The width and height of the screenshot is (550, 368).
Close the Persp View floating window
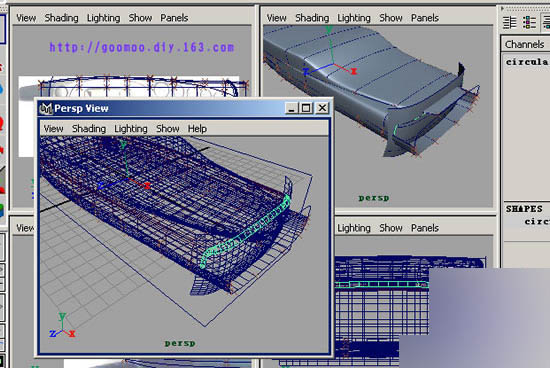click(322, 108)
